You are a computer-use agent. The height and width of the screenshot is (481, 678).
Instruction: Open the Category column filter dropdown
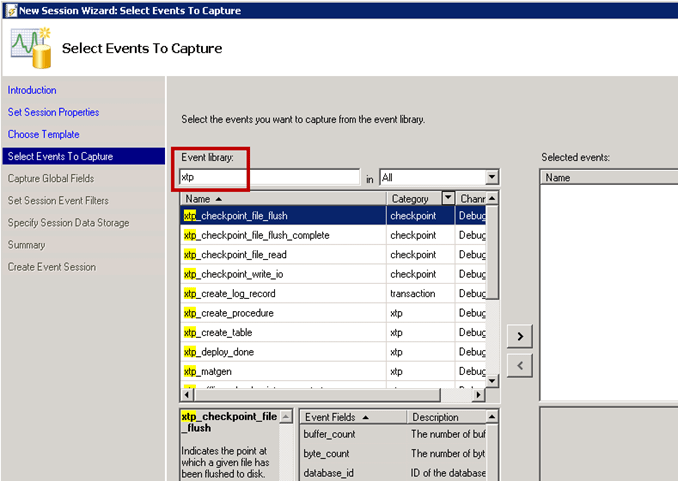pyautogui.click(x=447, y=198)
